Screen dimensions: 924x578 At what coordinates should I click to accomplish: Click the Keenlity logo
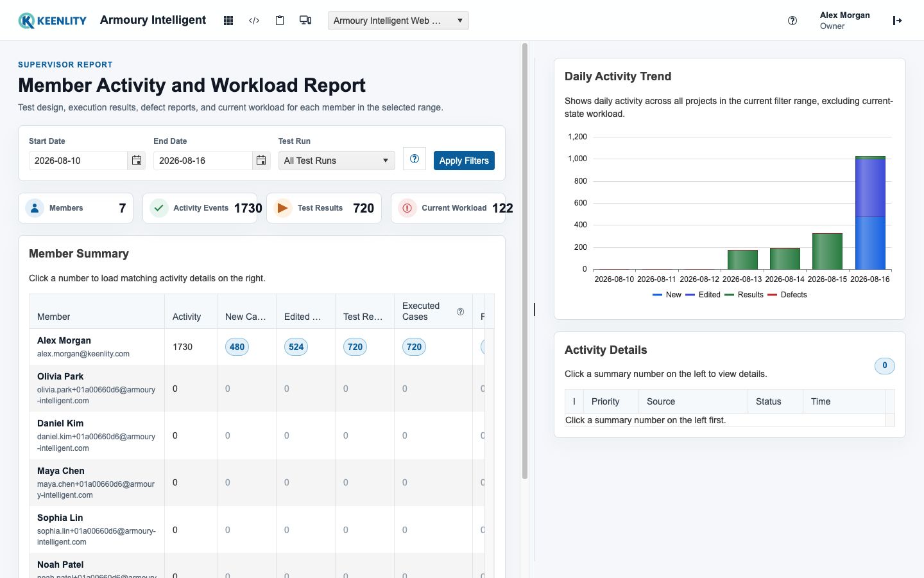52,21
